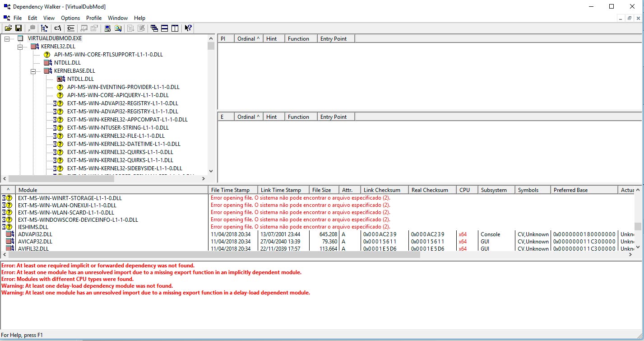The width and height of the screenshot is (644, 341).
Task: Open the Profile menu
Action: click(x=94, y=18)
